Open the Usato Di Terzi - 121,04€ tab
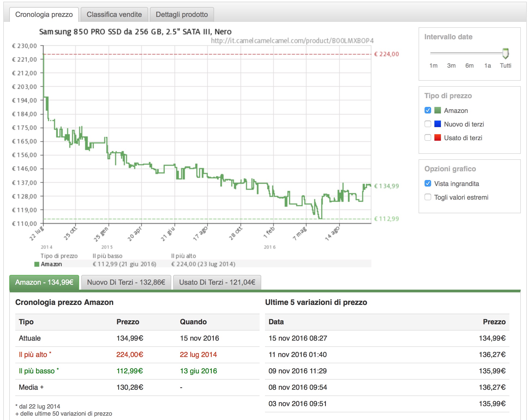This screenshot has width=529, height=420. [x=217, y=282]
